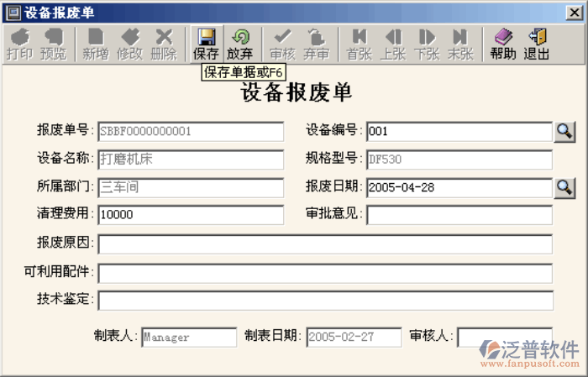The height and width of the screenshot is (377, 588).
Task: Click the 技术鉴定 input field
Action: [x=325, y=301]
